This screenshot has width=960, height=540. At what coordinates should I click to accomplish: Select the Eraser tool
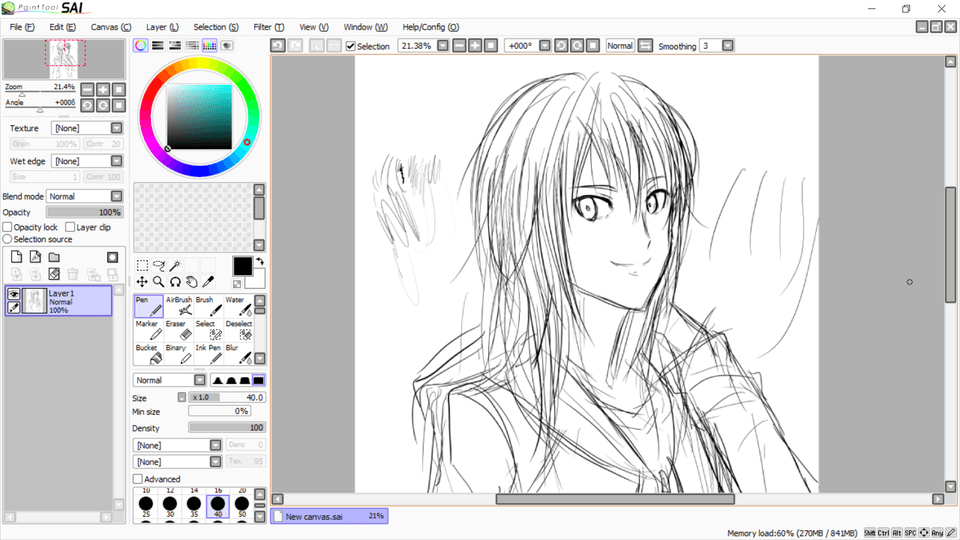point(179,331)
